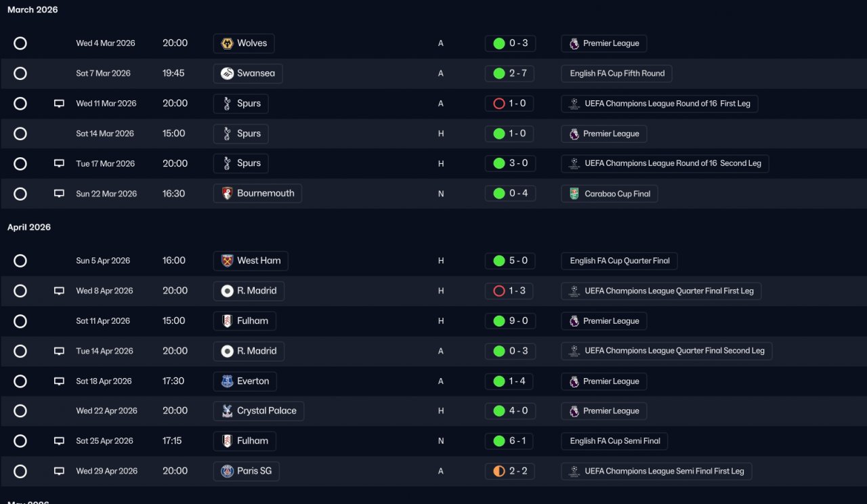
Task: Click the West Ham crest icon
Action: click(228, 261)
